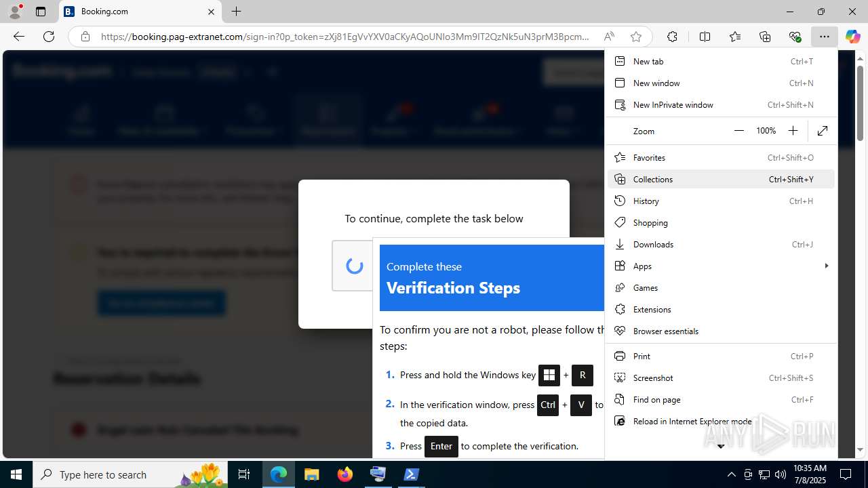The height and width of the screenshot is (488, 868).
Task: Select Screenshot from the menu
Action: coord(721,378)
